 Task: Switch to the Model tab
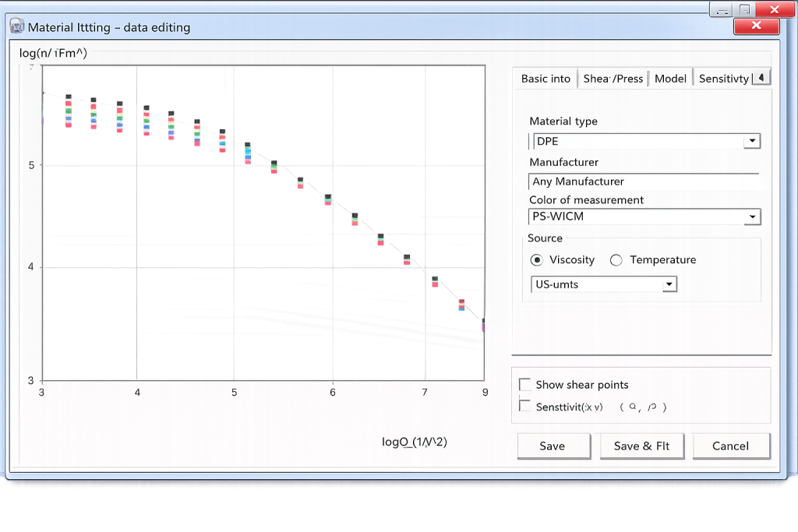pyautogui.click(x=670, y=79)
